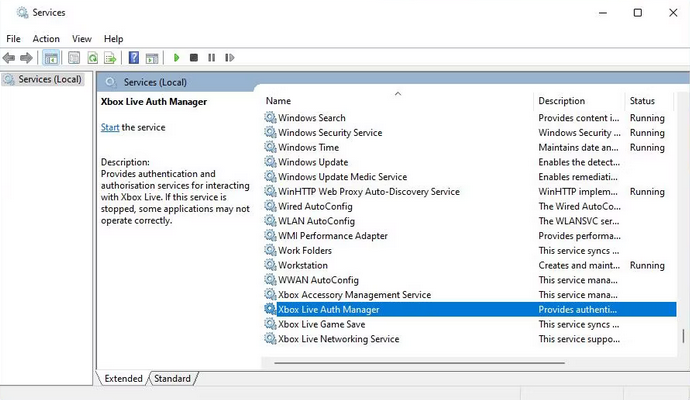The image size is (690, 400).
Task: Open the Action menu
Action: [x=46, y=39]
